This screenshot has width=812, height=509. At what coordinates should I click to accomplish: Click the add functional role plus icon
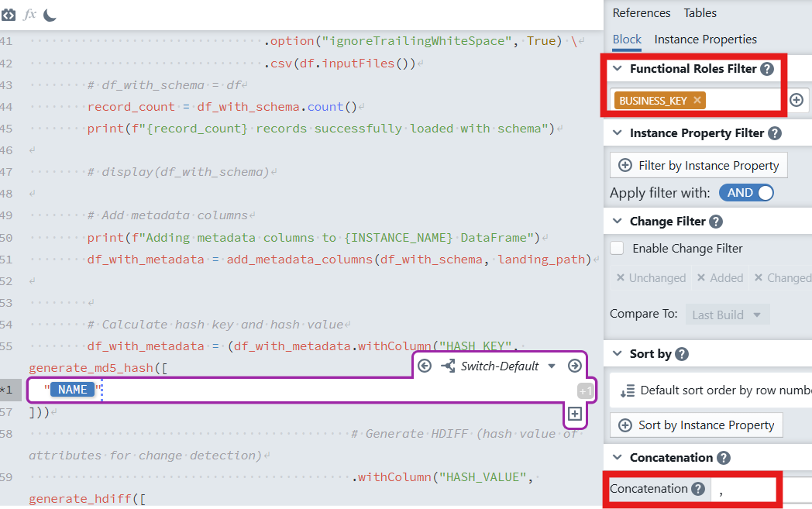coord(797,100)
